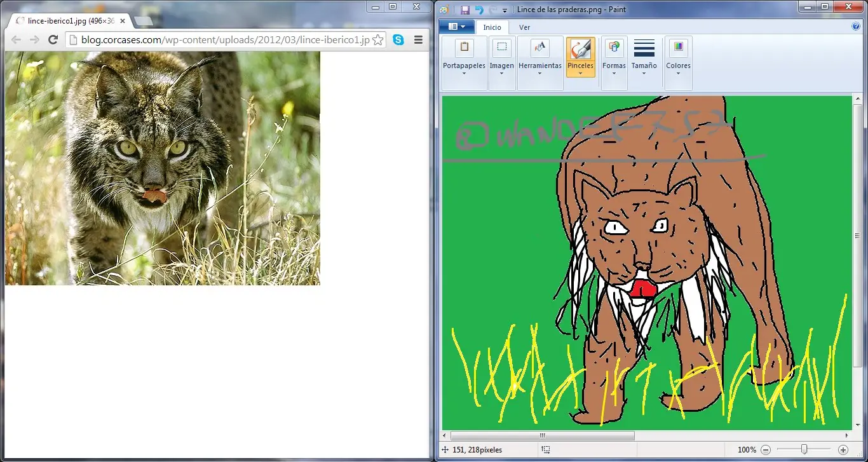Click the browser back button
The image size is (868, 462).
click(16, 39)
